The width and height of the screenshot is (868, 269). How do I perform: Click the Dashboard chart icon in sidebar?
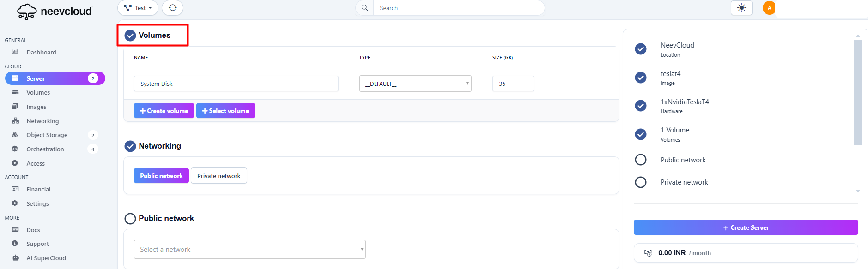[x=15, y=52]
